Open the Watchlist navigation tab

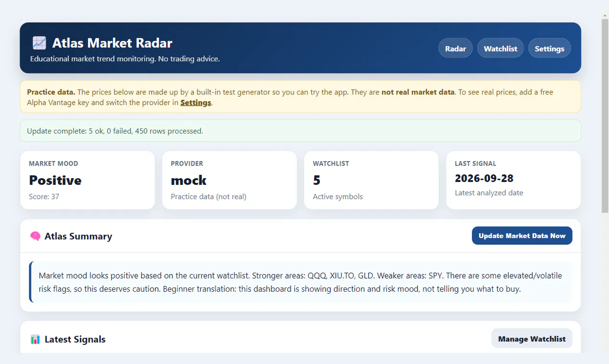pos(500,48)
